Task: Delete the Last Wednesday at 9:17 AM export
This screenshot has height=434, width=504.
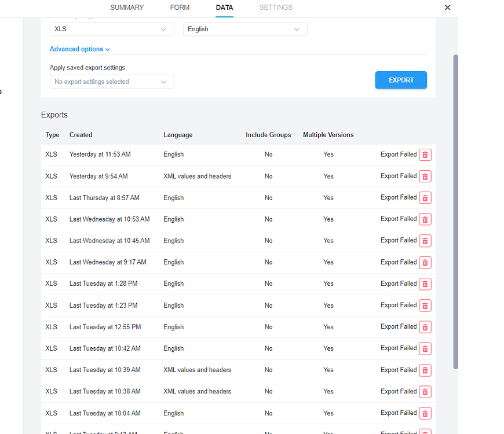Action: point(425,262)
